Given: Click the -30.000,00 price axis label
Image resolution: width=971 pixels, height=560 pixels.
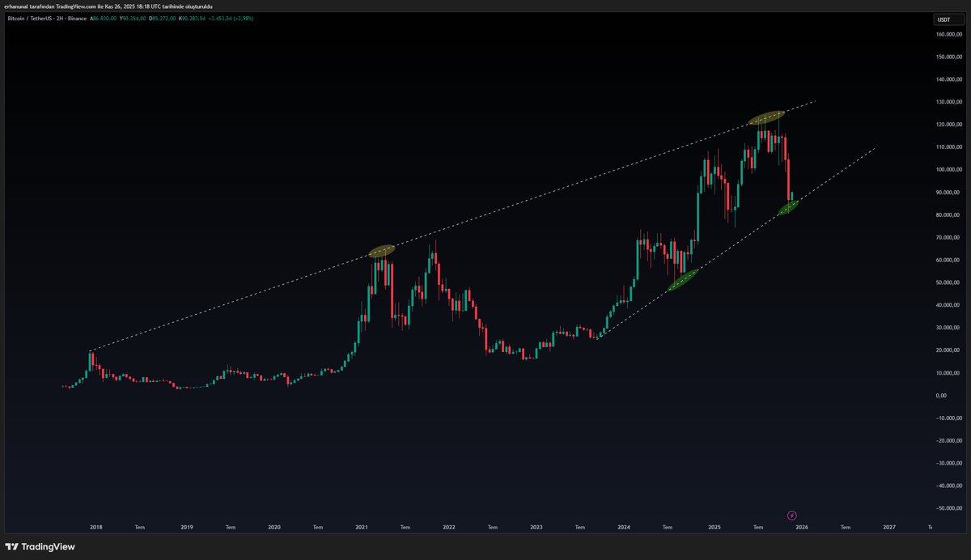Looking at the screenshot, I should pos(948,464).
